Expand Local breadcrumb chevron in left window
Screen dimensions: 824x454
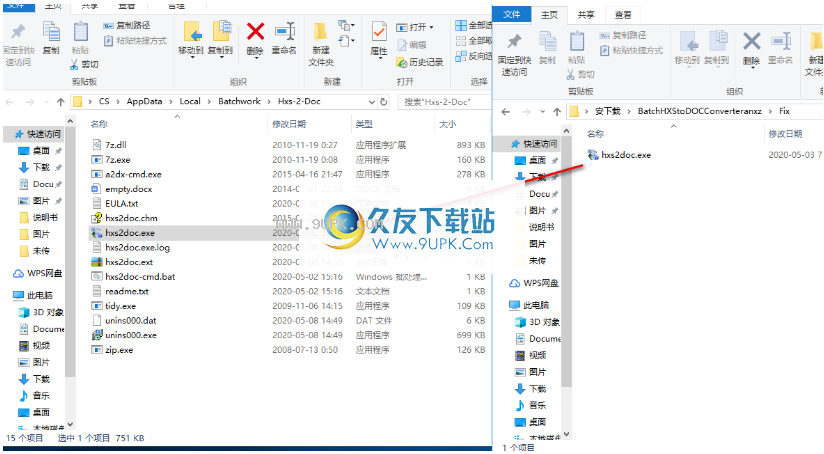coord(209,101)
